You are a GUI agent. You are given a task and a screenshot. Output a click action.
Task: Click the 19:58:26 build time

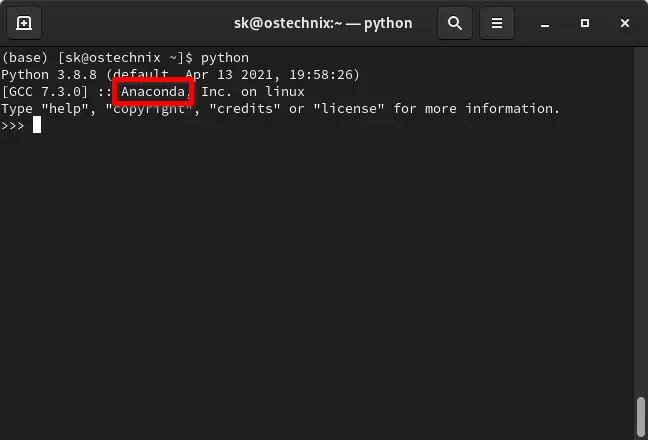[321, 75]
